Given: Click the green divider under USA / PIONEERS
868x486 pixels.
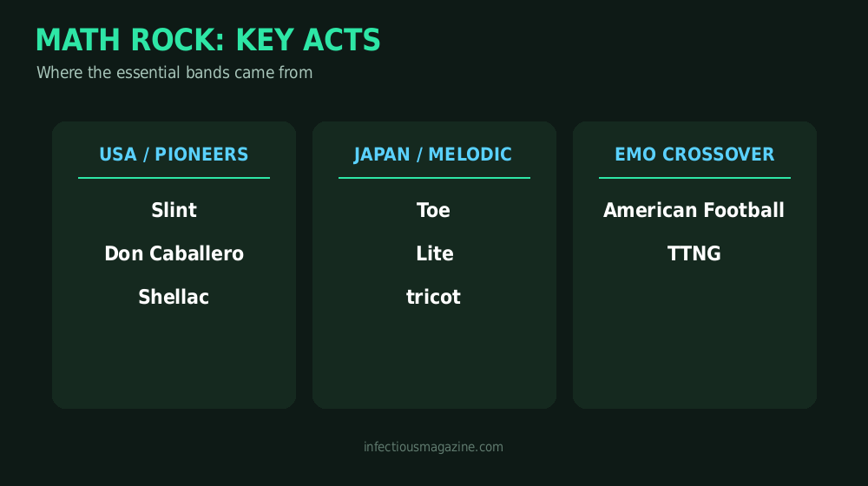Looking at the screenshot, I should [x=174, y=178].
